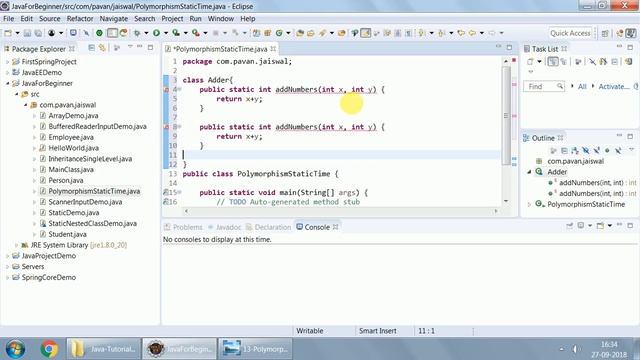This screenshot has width=640, height=360.
Task: Click the 13-Polymorp... taskbar button
Action: click(256, 349)
